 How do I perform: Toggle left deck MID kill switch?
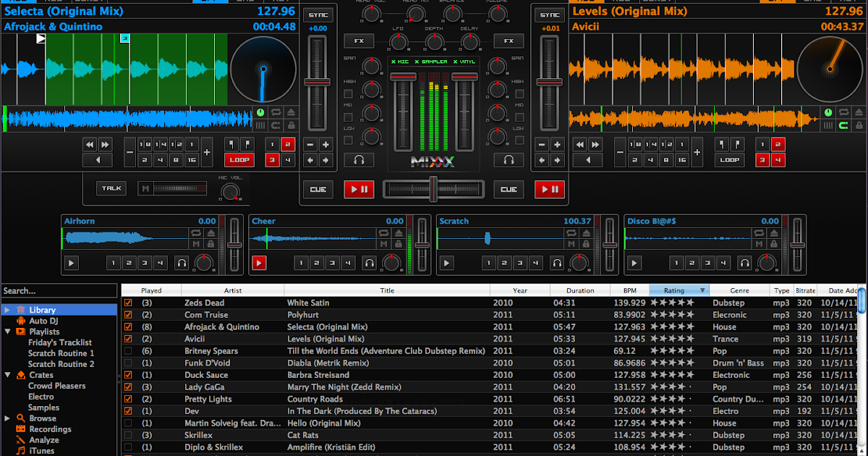click(348, 117)
